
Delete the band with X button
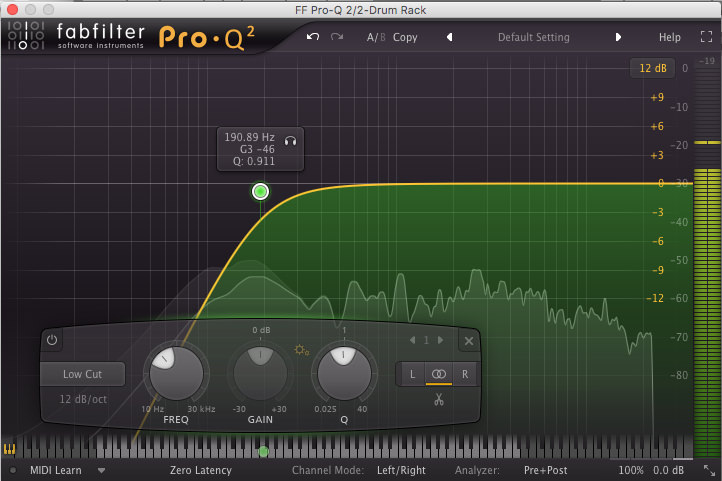[x=469, y=341]
